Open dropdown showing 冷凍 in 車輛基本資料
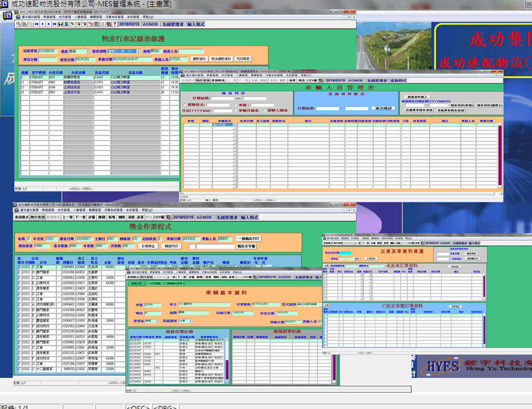 pyautogui.click(x=191, y=321)
